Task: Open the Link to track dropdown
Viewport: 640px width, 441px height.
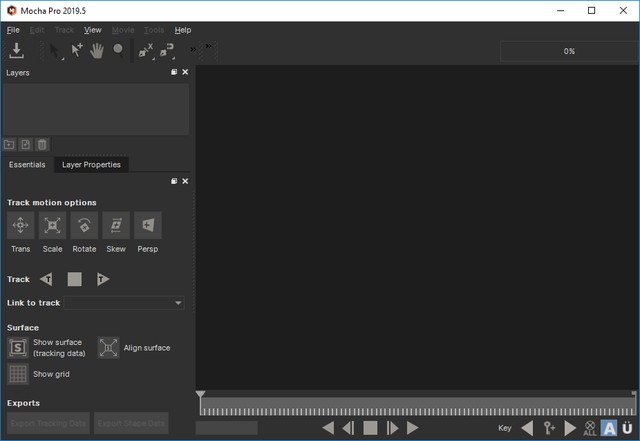Action: [124, 303]
